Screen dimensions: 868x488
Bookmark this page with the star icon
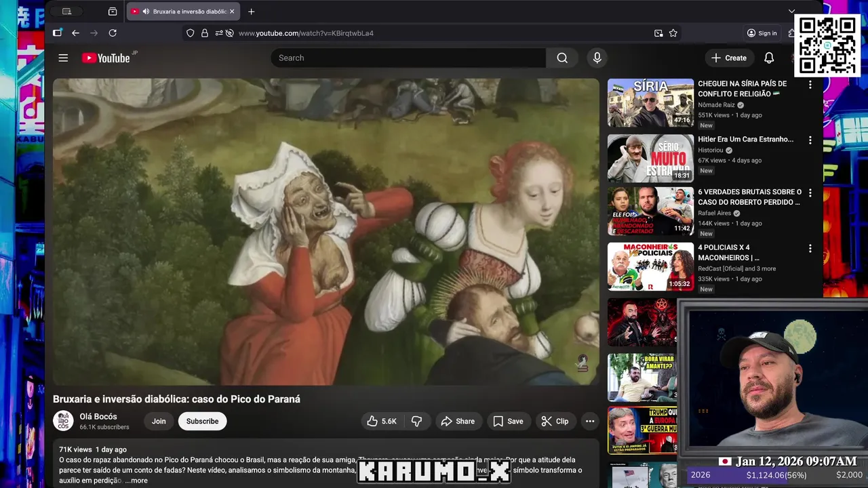pos(673,33)
